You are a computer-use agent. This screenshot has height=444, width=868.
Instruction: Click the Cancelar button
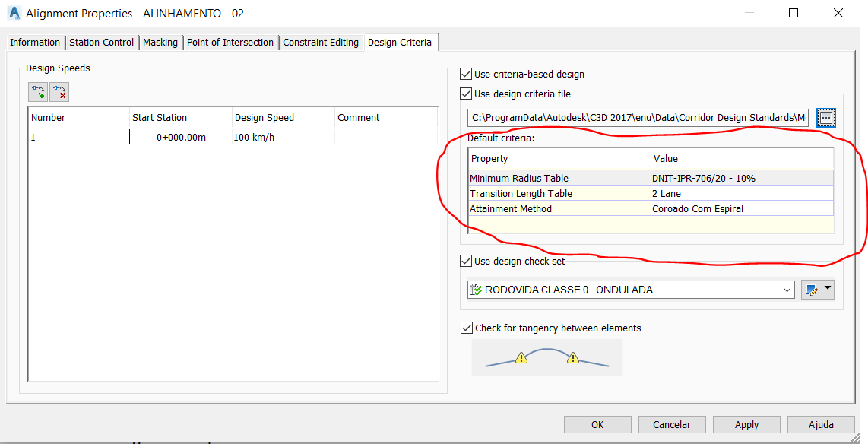[x=672, y=425]
